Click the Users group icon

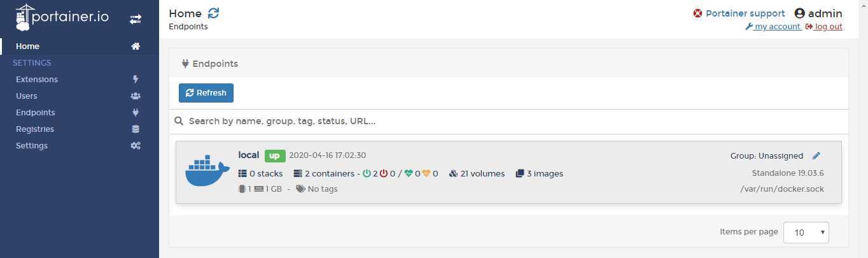pyautogui.click(x=136, y=96)
